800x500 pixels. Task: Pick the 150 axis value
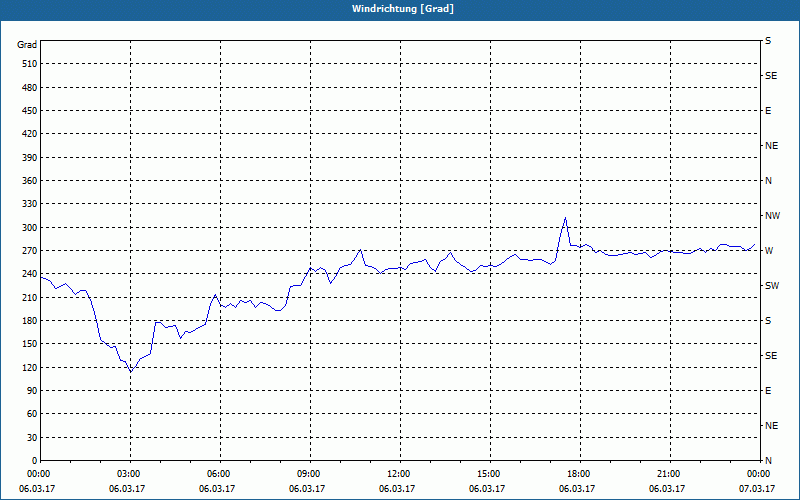point(30,343)
